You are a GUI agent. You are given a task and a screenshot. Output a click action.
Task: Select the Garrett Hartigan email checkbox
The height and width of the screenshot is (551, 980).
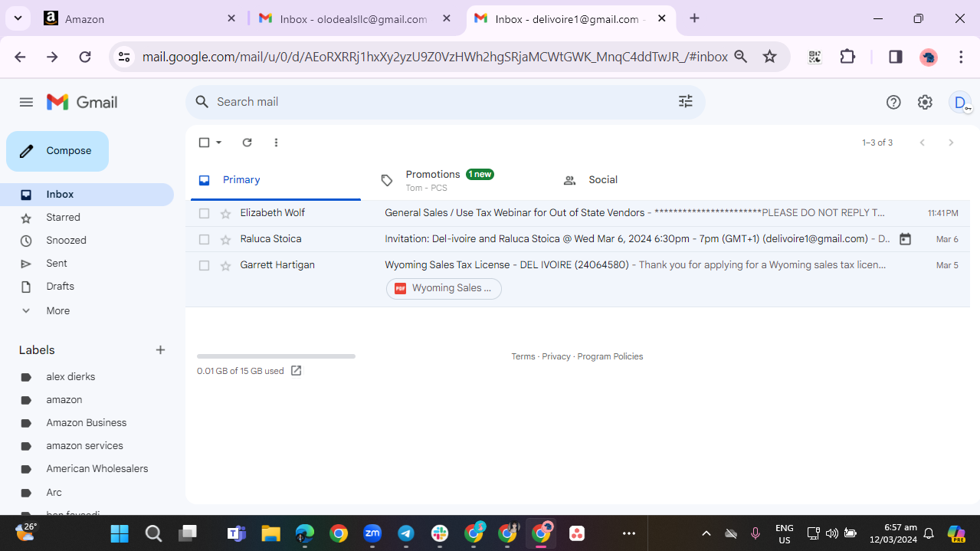pyautogui.click(x=204, y=266)
